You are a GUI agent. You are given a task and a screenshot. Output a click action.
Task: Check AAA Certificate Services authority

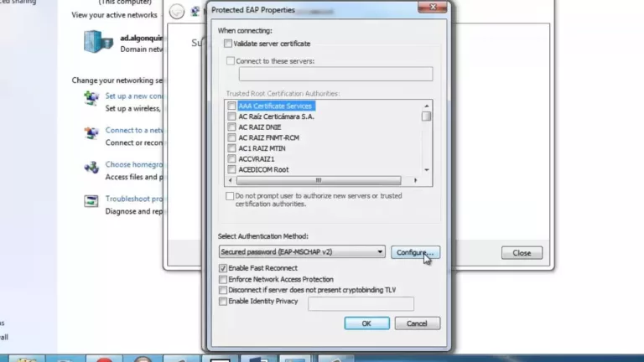click(x=231, y=106)
